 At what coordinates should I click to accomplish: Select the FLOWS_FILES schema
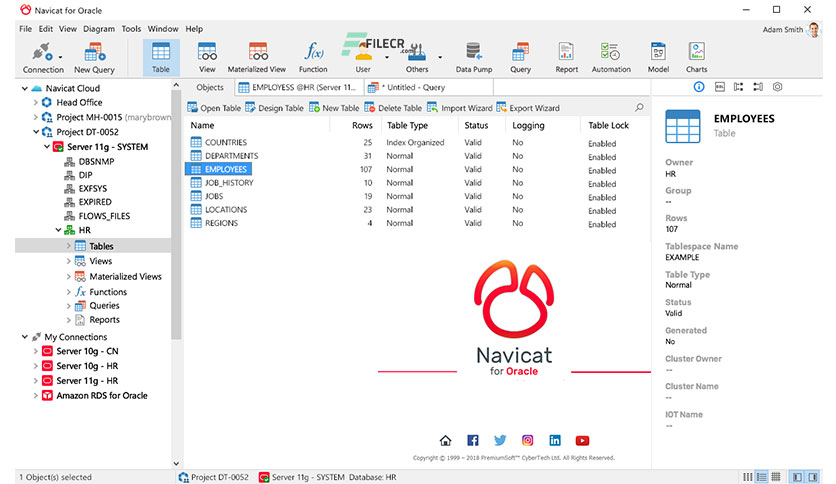tap(104, 216)
